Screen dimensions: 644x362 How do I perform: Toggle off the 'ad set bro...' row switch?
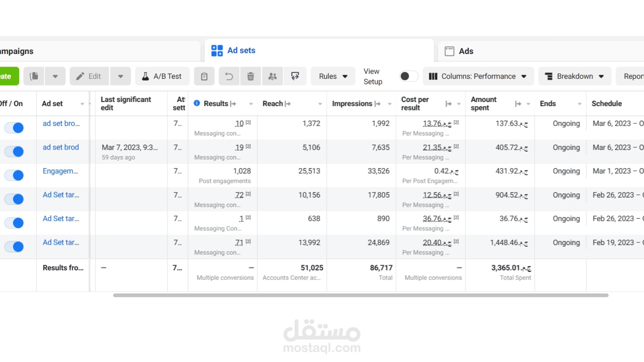pos(14,128)
